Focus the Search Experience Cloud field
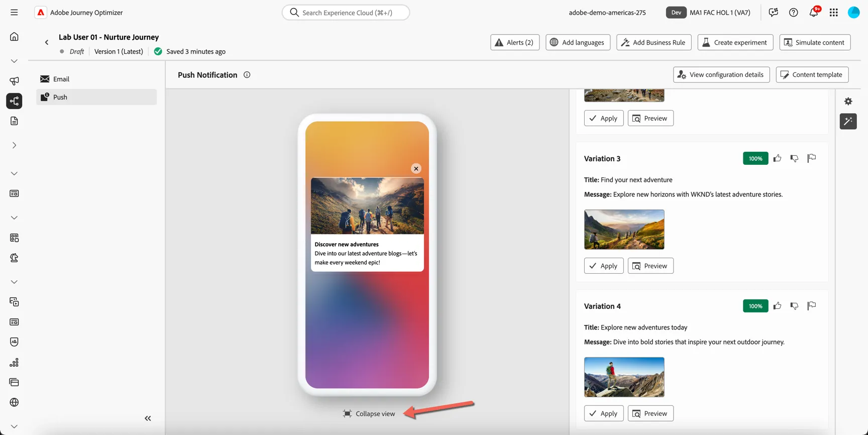Viewport: 868px width, 435px height. (346, 13)
